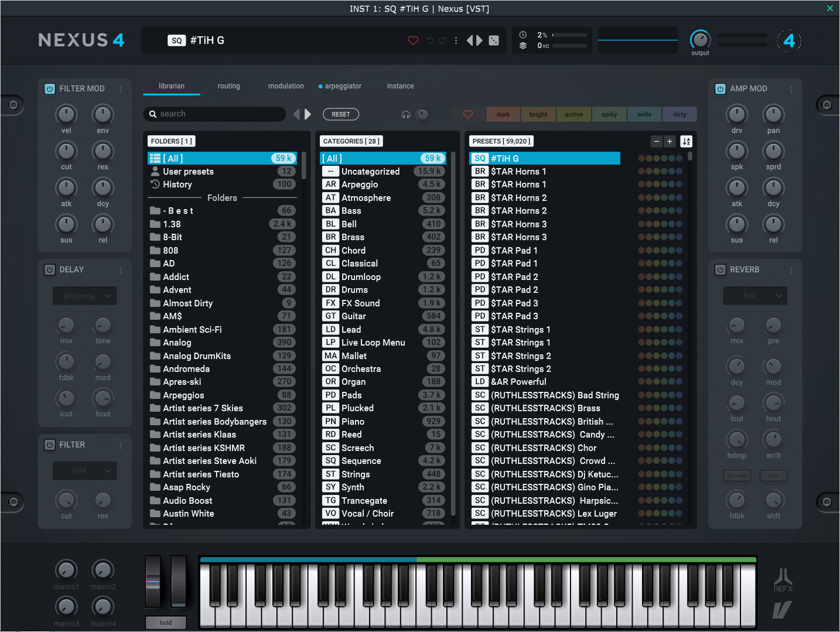Switch to the arpeggiator tab
Image resolution: width=840 pixels, height=632 pixels.
point(343,86)
